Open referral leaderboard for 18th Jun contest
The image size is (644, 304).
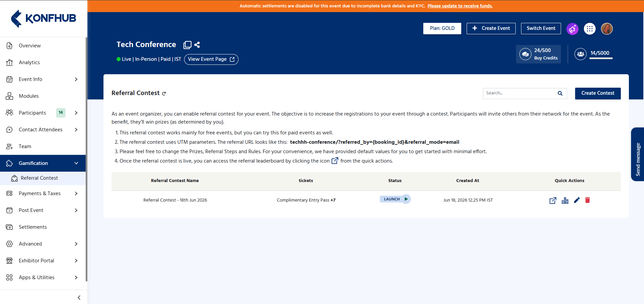coord(553,201)
